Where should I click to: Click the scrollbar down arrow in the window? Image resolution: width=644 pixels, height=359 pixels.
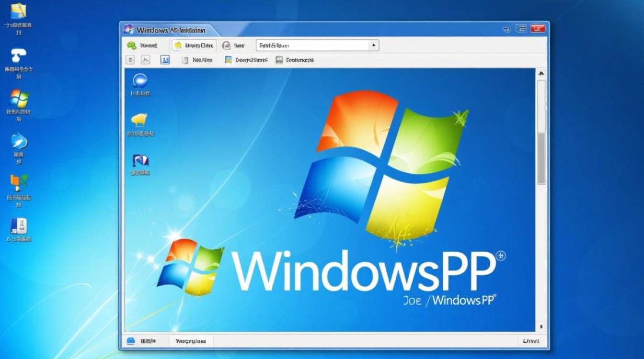[x=541, y=327]
